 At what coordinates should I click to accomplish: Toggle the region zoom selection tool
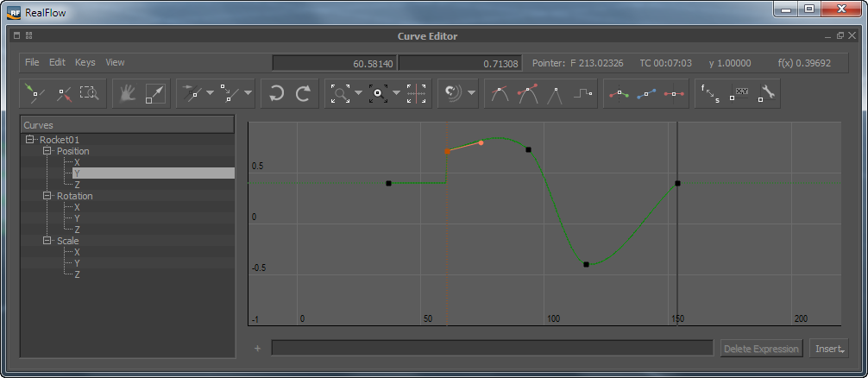click(90, 93)
